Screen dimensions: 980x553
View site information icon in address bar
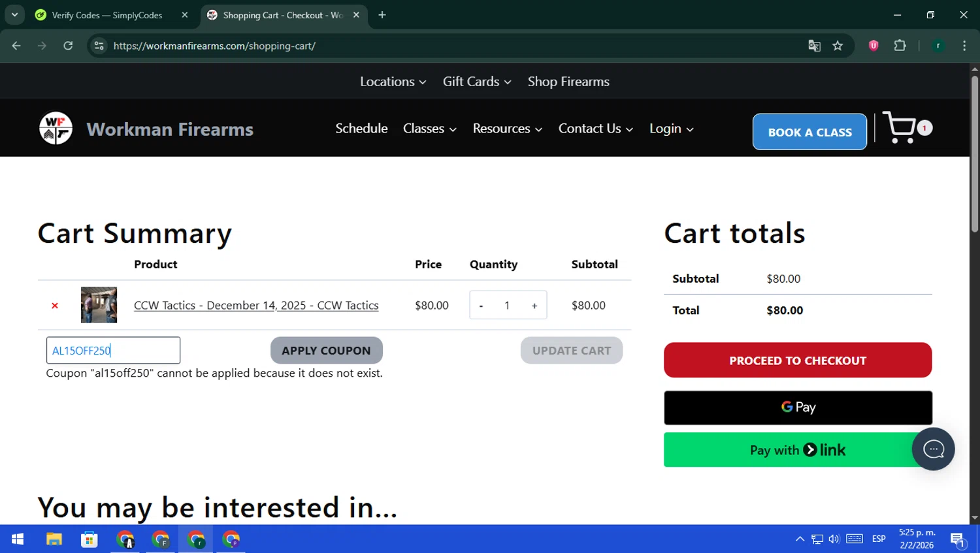(99, 46)
